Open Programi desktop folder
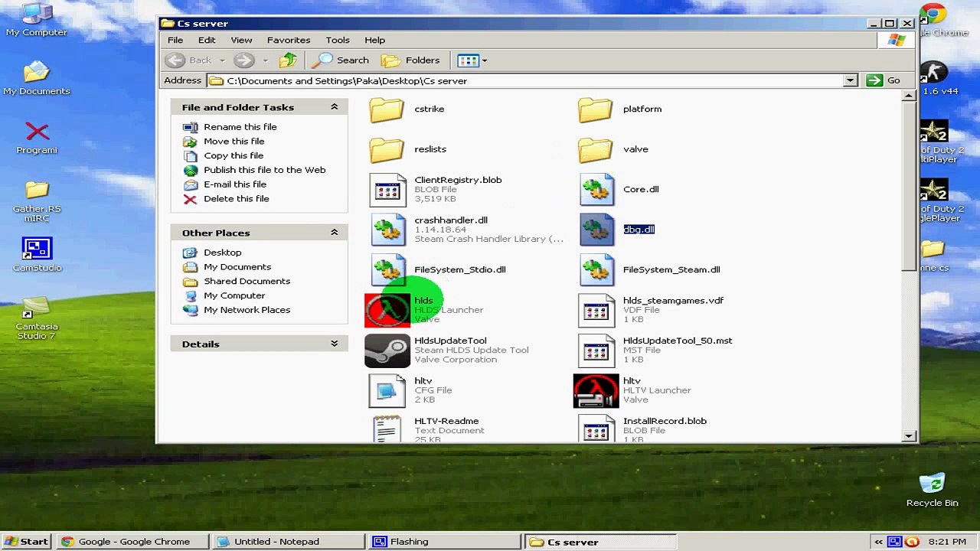Image resolution: width=980 pixels, height=551 pixels. pyautogui.click(x=37, y=138)
